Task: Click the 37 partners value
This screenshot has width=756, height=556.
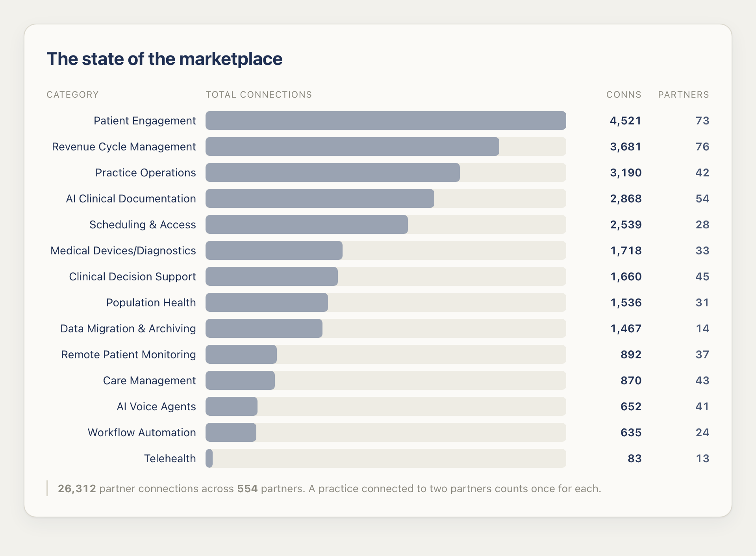Action: coord(702,354)
